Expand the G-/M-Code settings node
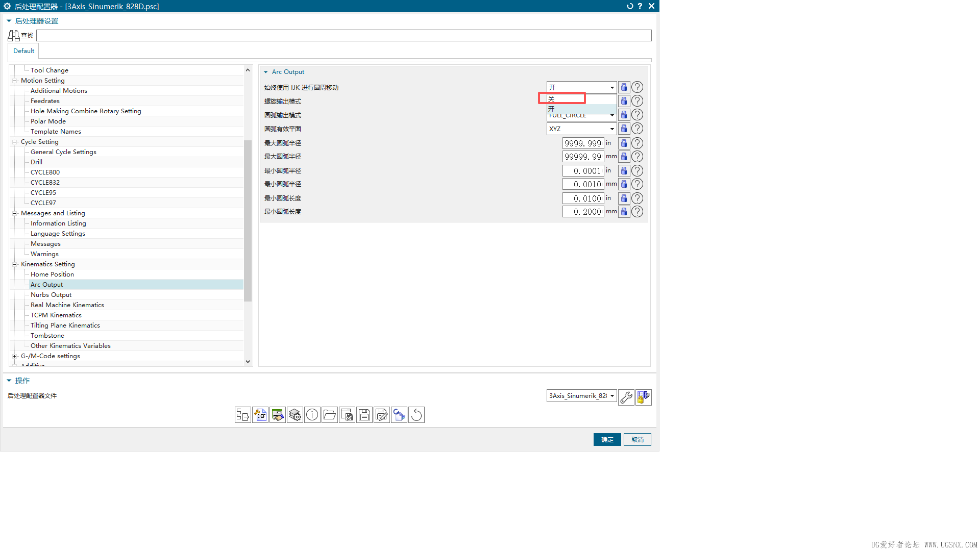Viewport: 980px width, 551px height. [x=14, y=356]
